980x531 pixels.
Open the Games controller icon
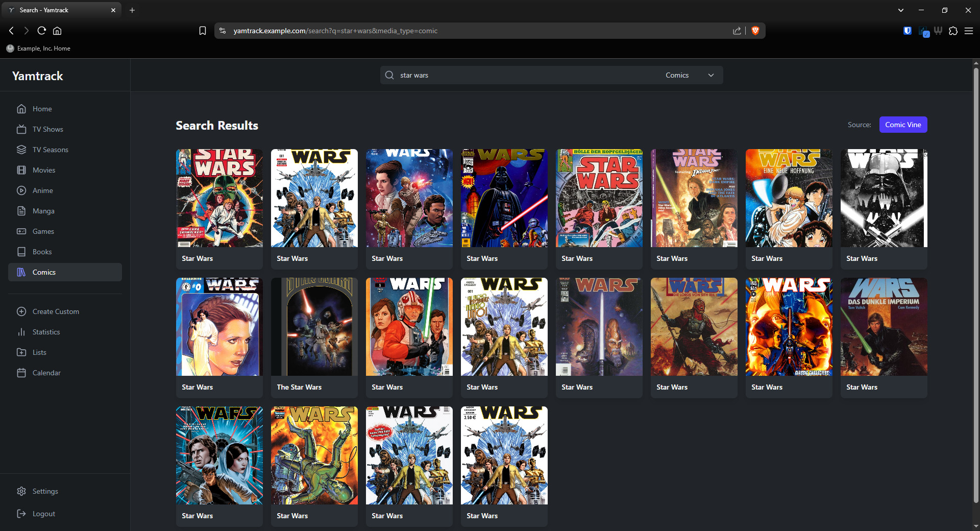click(x=21, y=231)
